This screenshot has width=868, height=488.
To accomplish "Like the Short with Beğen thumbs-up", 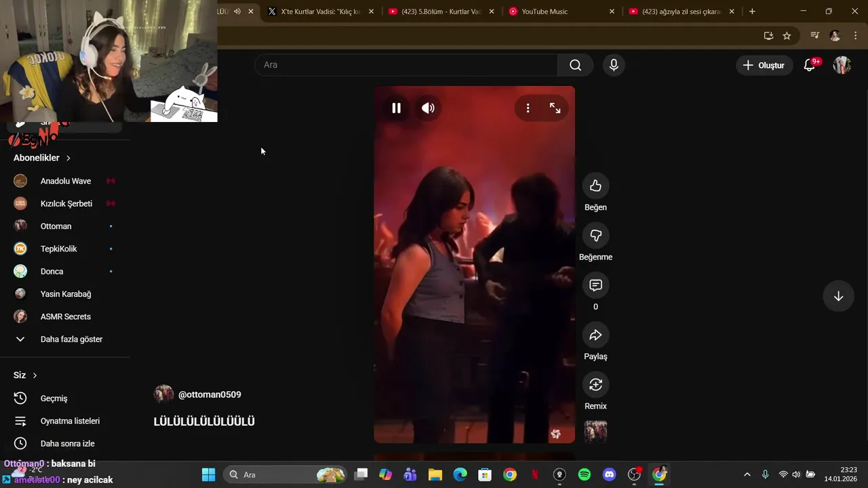I will [x=595, y=186].
